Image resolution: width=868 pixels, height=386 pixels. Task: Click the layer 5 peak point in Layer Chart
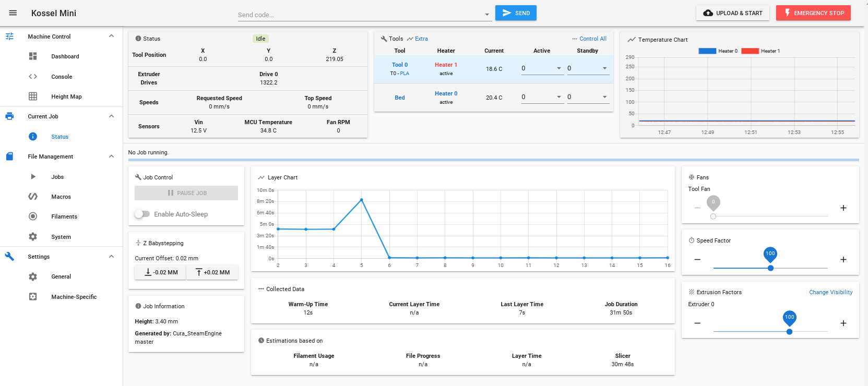tap(361, 200)
